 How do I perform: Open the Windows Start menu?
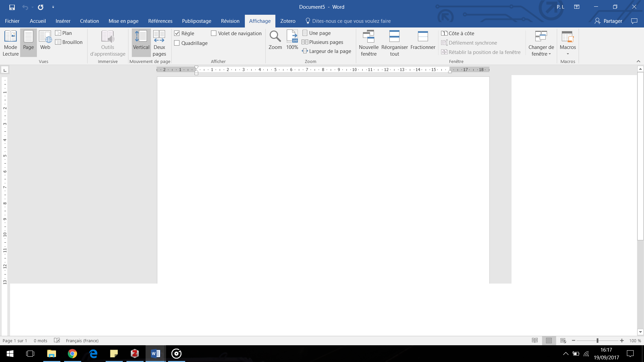point(10,353)
